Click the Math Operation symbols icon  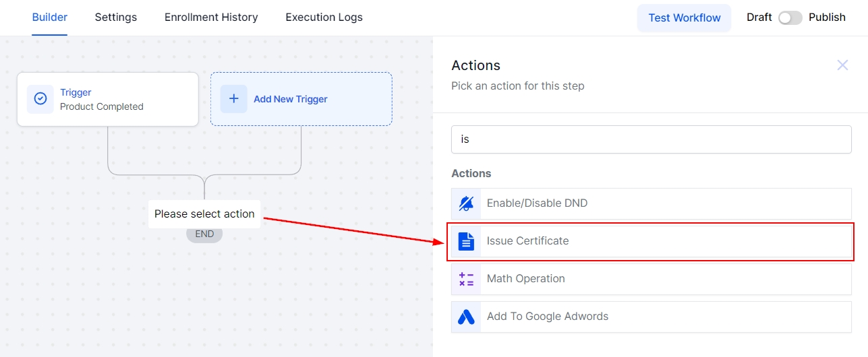point(466,279)
